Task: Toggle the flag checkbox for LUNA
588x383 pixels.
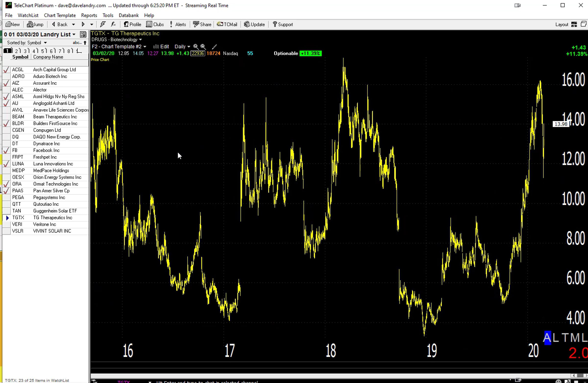Action: 6,164
